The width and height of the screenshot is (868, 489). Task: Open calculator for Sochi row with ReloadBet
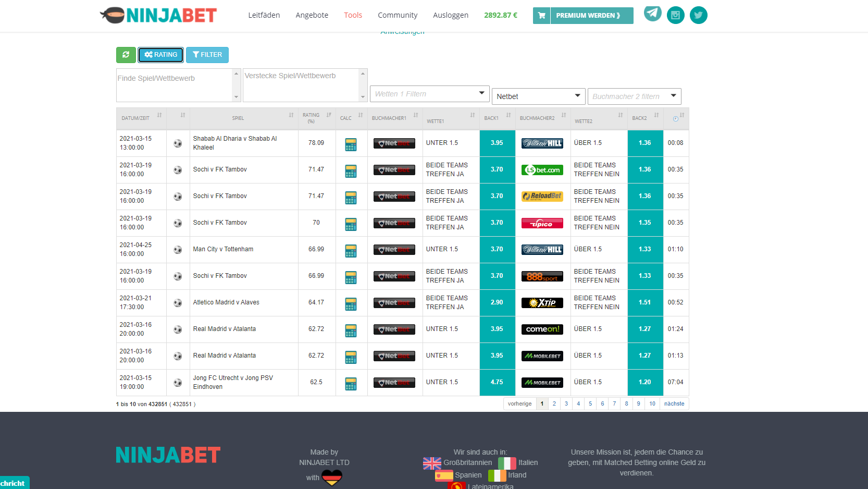tap(351, 198)
